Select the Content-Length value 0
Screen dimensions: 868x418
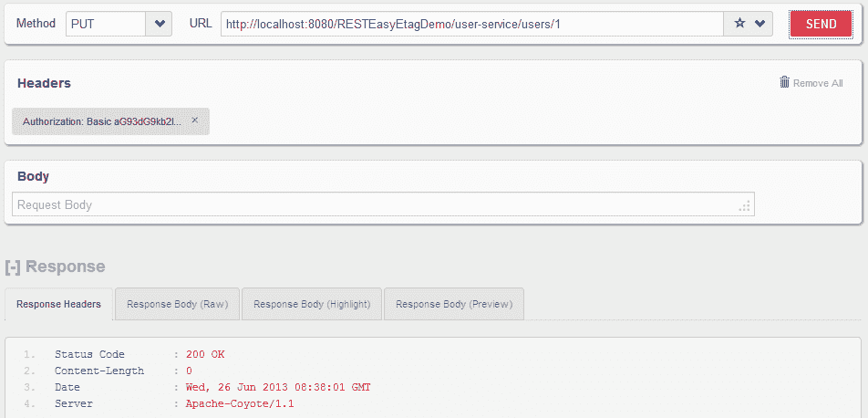(x=189, y=371)
